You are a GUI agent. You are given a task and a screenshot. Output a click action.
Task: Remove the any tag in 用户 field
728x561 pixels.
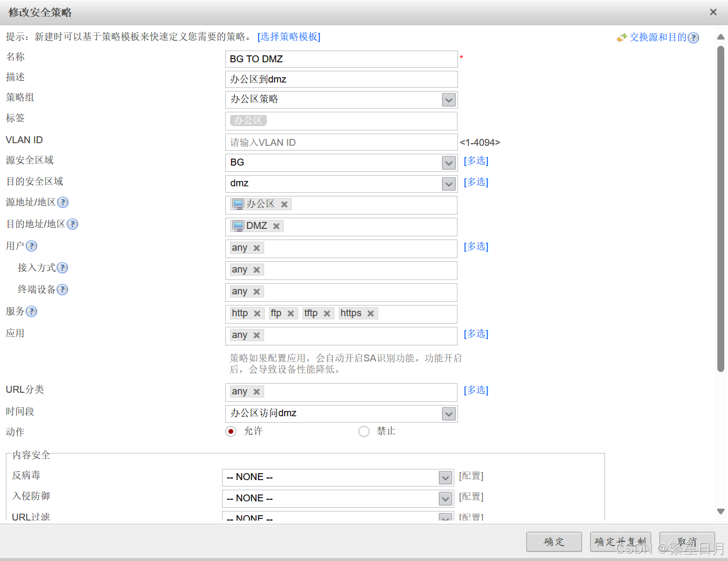(257, 248)
